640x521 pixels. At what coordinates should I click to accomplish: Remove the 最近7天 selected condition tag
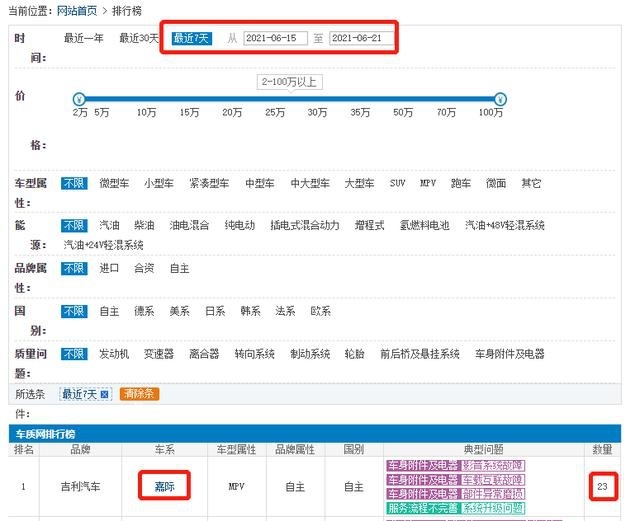[104, 394]
